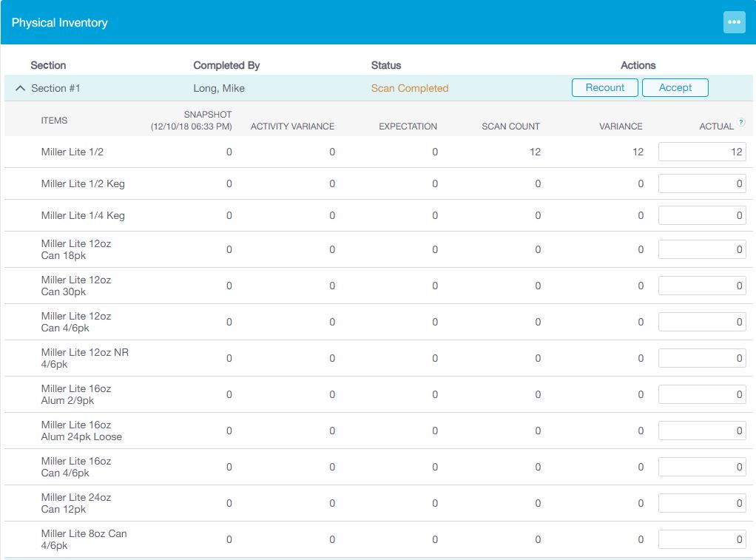Edit Actual field for Miller Lite 1/2
This screenshot has height=560, width=756.
pos(702,152)
